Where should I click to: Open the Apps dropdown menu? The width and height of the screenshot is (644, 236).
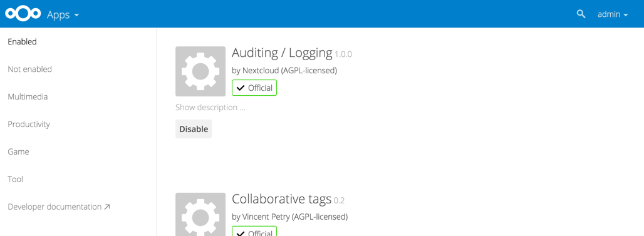63,15
